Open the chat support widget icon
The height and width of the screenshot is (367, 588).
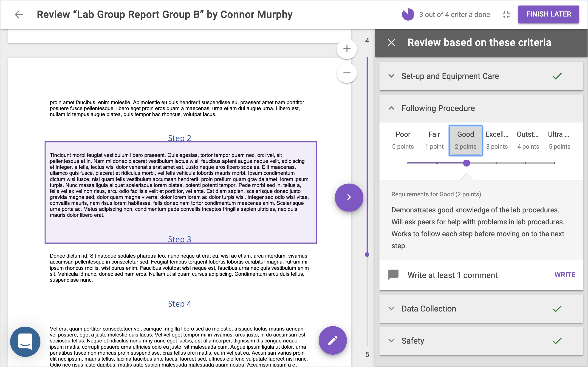pyautogui.click(x=25, y=342)
